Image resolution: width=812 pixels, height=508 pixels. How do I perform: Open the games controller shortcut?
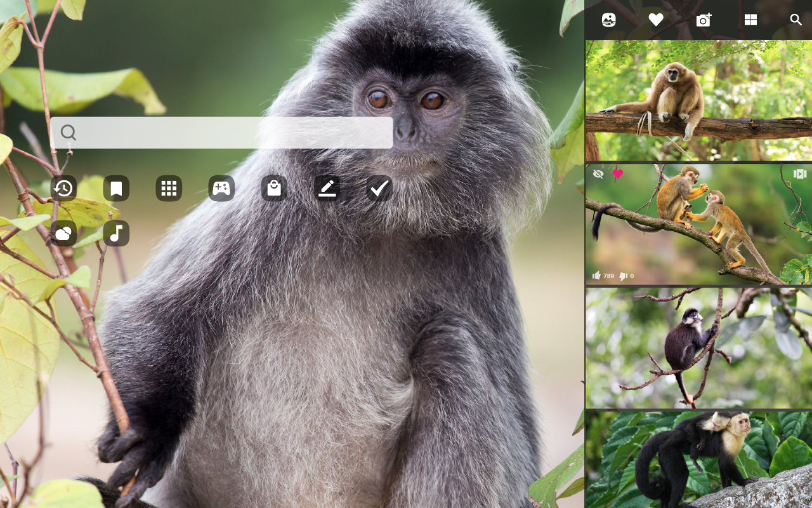(221, 188)
